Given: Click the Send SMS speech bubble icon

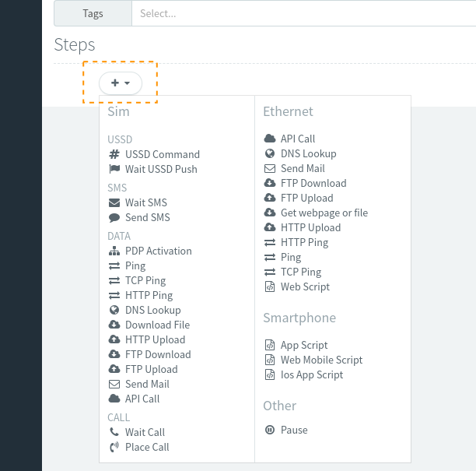Looking at the screenshot, I should click(114, 217).
